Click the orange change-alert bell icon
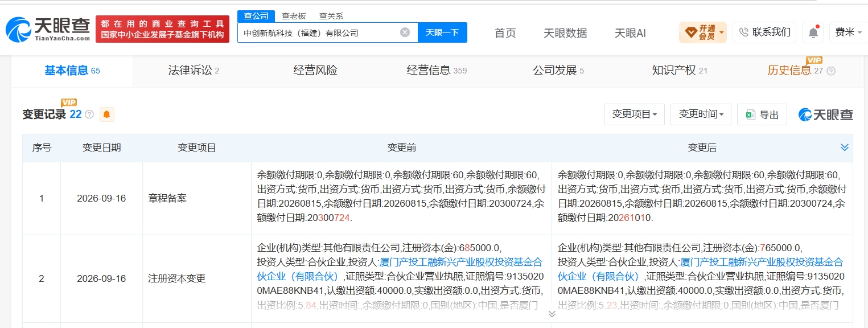The height and width of the screenshot is (328, 868). click(x=106, y=114)
